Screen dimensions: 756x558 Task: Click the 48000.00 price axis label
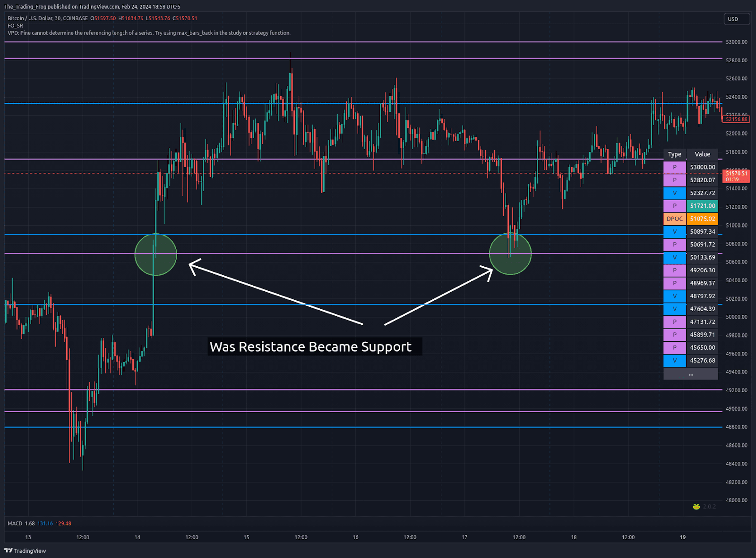pos(736,500)
